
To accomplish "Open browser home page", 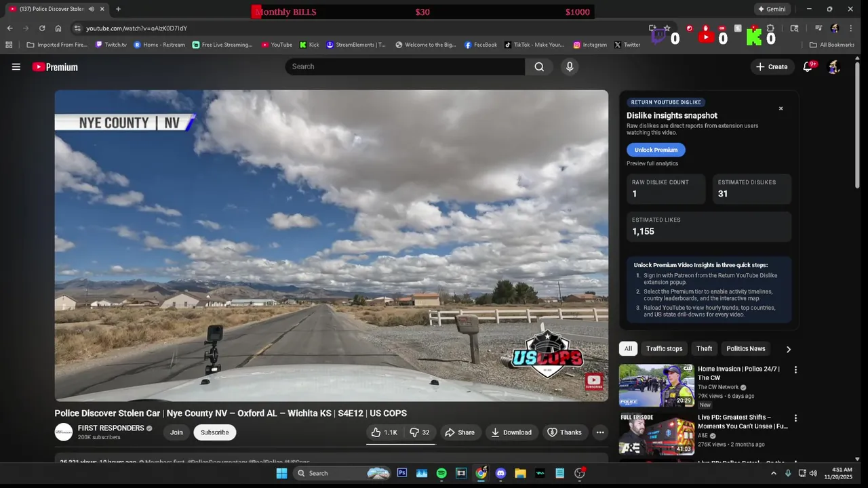I will point(58,28).
